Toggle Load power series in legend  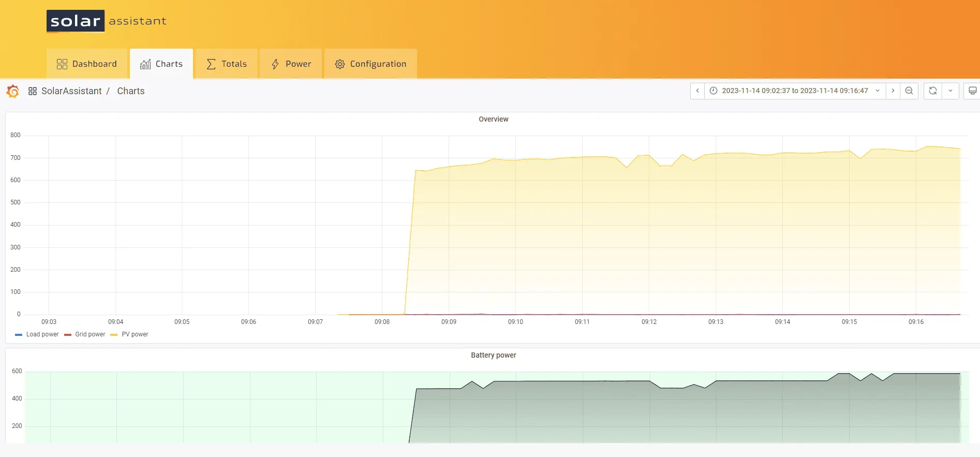tap(42, 334)
